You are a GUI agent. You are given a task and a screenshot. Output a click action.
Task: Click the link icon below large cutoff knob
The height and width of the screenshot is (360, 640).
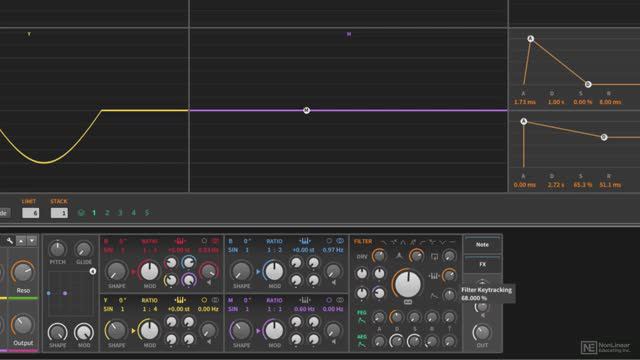pyautogui.click(x=407, y=302)
